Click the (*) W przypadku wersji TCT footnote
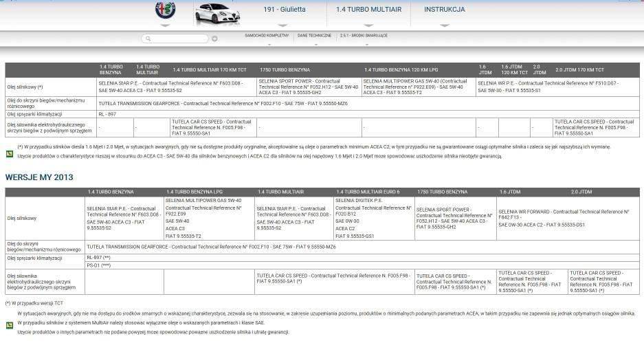Viewport: 644px width, 343px height. (x=34, y=303)
